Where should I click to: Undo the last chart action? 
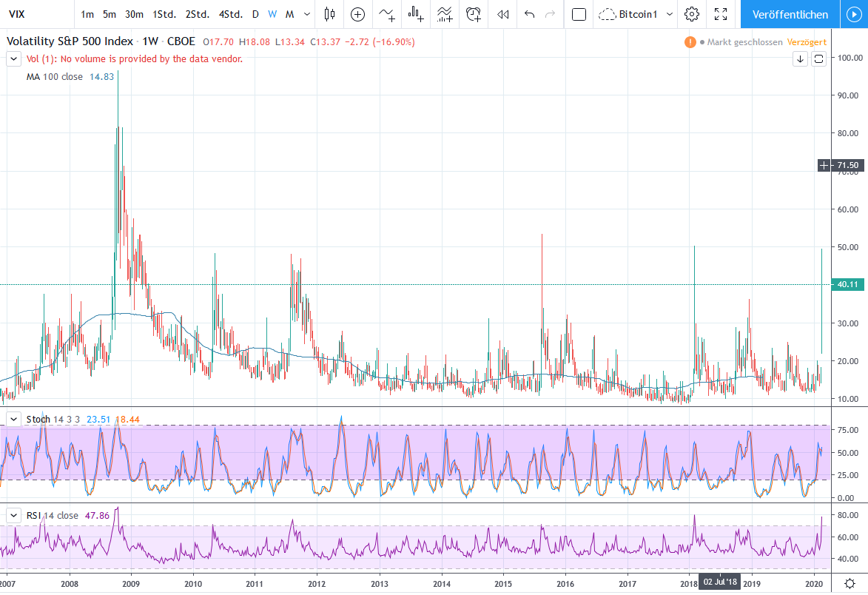coord(529,14)
